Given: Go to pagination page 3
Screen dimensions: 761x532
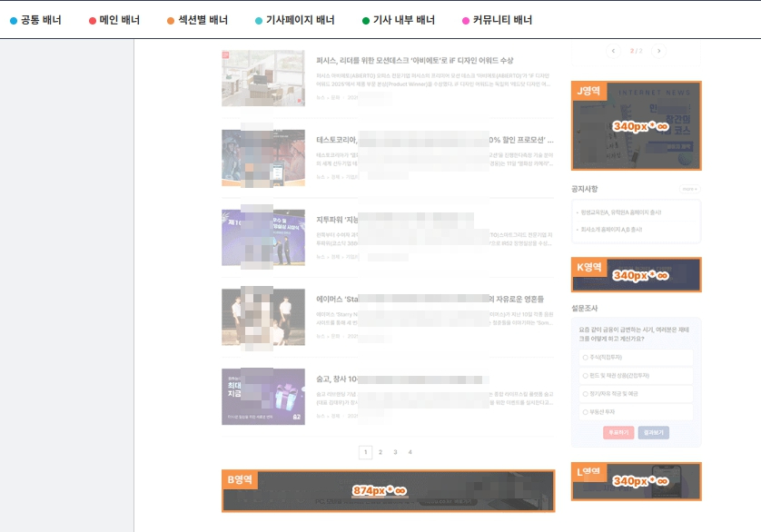Looking at the screenshot, I should point(395,452).
